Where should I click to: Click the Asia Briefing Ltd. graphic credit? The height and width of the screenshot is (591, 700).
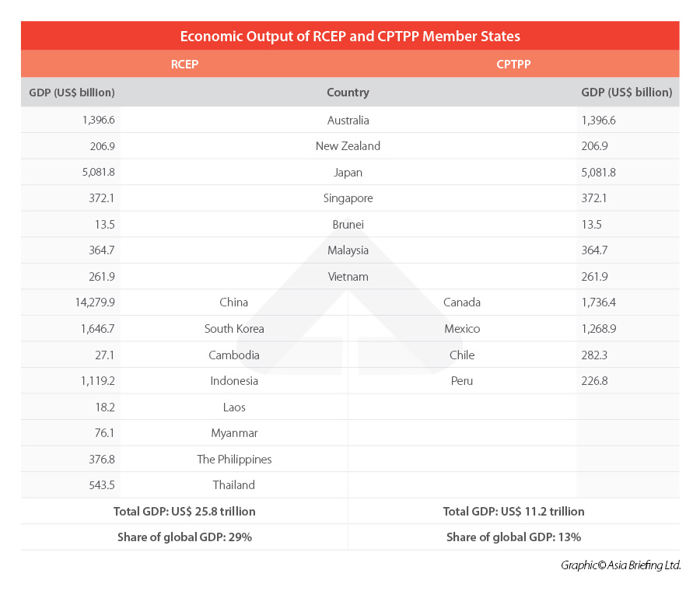coord(621,566)
